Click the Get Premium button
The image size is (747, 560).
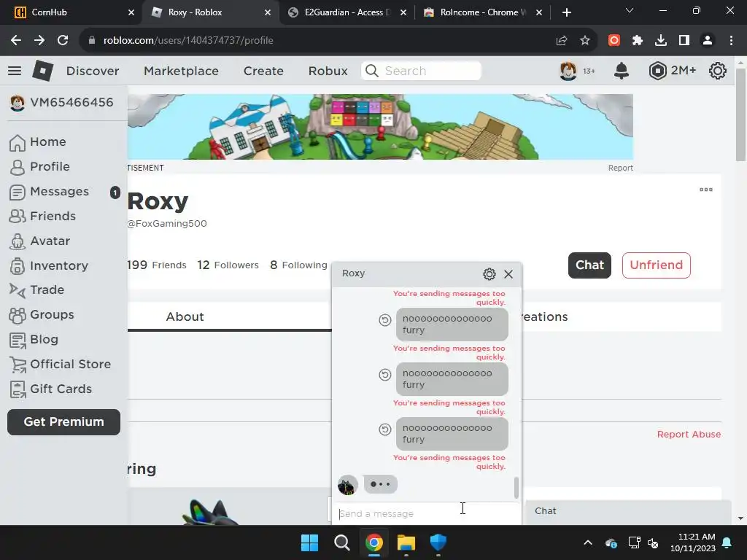pos(64,422)
